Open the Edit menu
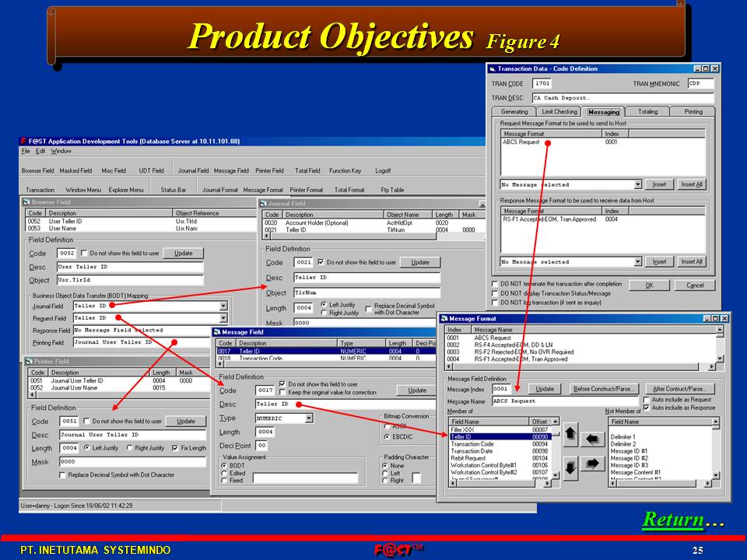This screenshot has width=747, height=560. point(40,151)
